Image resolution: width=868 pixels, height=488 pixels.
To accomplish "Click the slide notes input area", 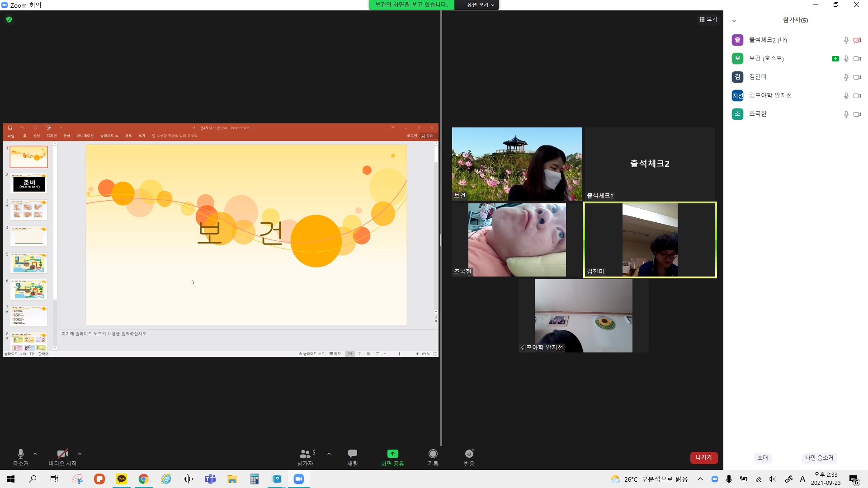I will [x=246, y=339].
